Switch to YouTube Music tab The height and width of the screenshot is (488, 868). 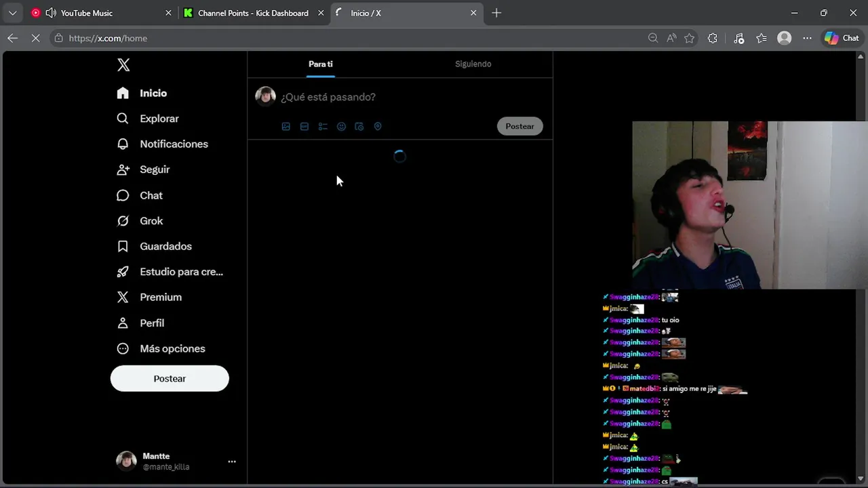[100, 13]
